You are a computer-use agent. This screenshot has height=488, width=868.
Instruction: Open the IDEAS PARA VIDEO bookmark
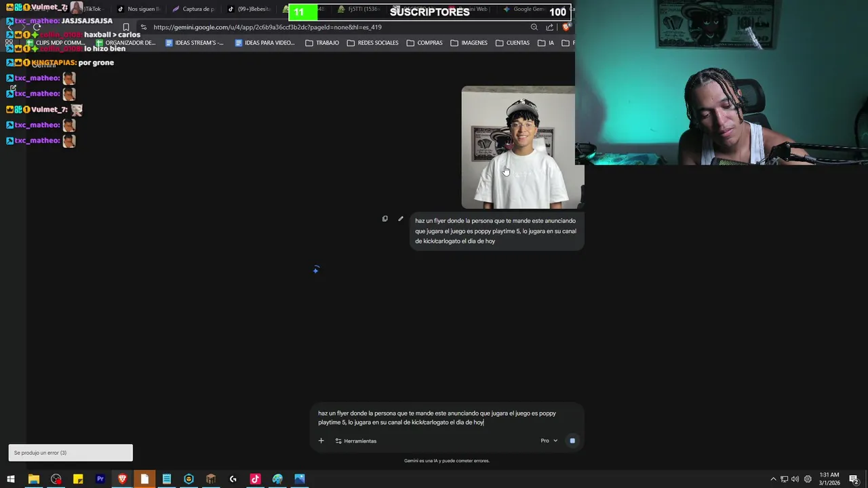click(x=265, y=43)
